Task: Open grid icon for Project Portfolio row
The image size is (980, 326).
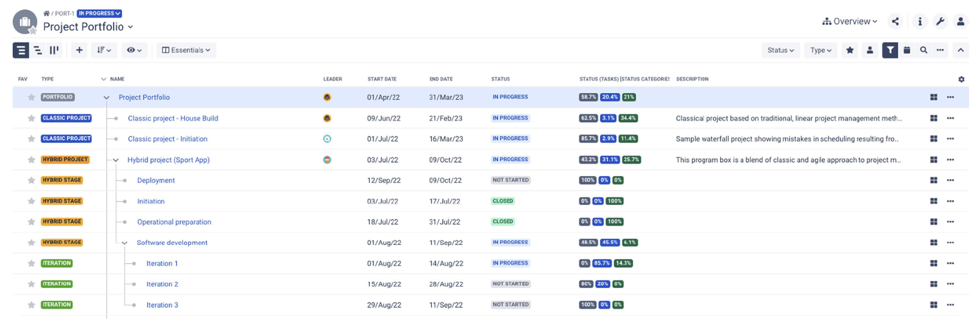Action: point(933,97)
